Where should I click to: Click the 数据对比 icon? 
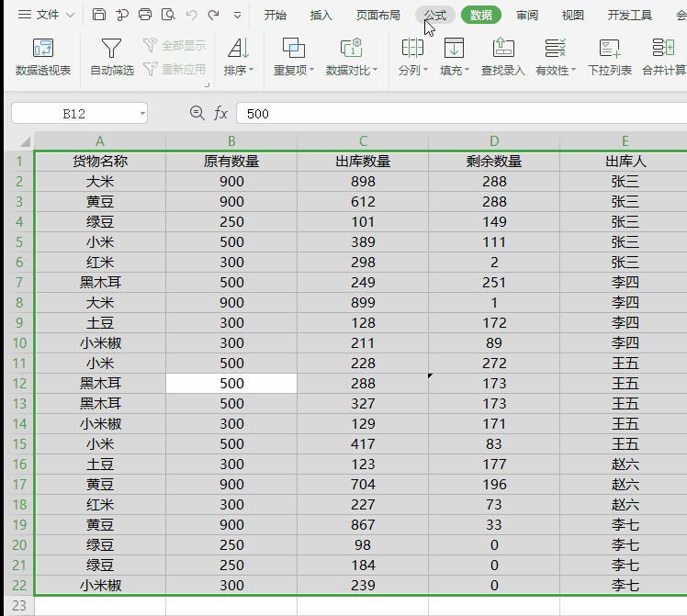[352, 48]
